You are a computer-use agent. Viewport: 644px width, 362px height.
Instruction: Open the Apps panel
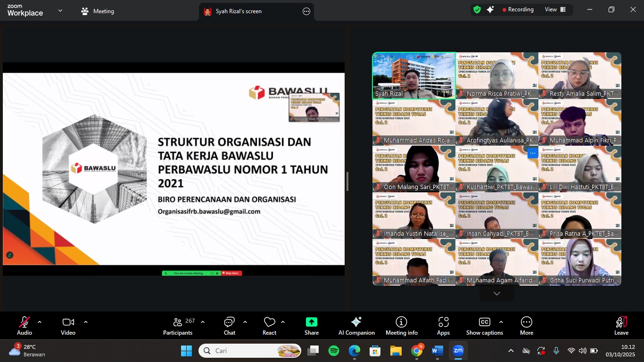pyautogui.click(x=443, y=326)
